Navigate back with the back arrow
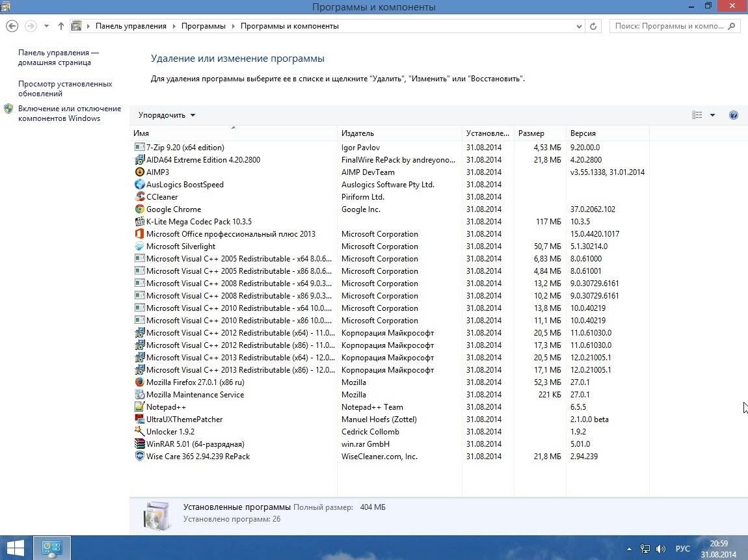This screenshot has height=560, width=748. click(12, 26)
